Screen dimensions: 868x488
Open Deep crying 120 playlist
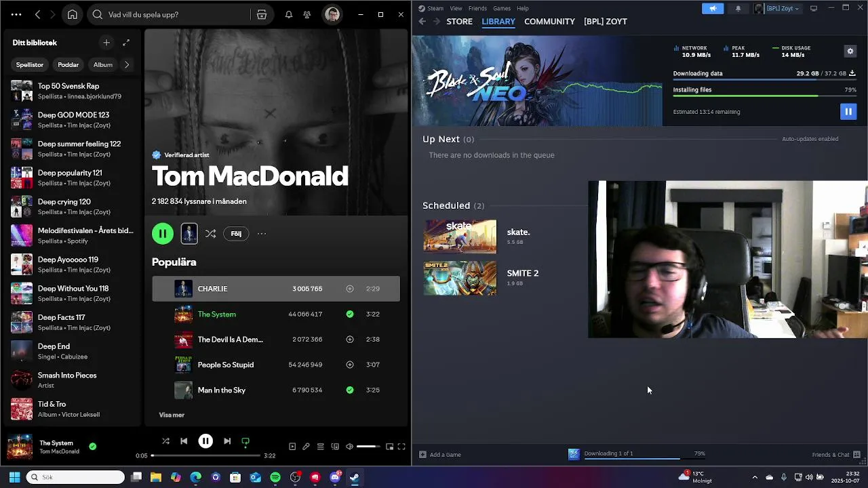pos(73,207)
